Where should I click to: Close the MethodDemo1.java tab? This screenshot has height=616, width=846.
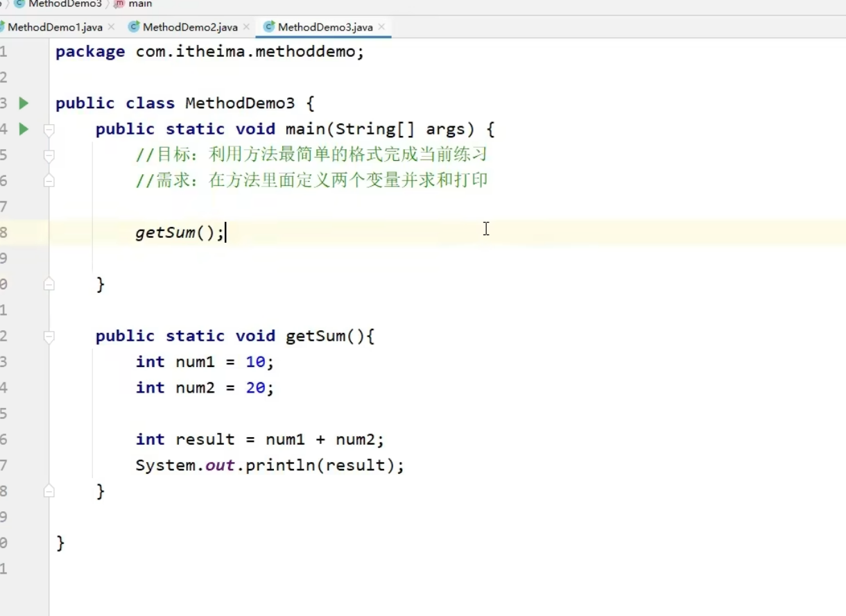[x=111, y=26]
